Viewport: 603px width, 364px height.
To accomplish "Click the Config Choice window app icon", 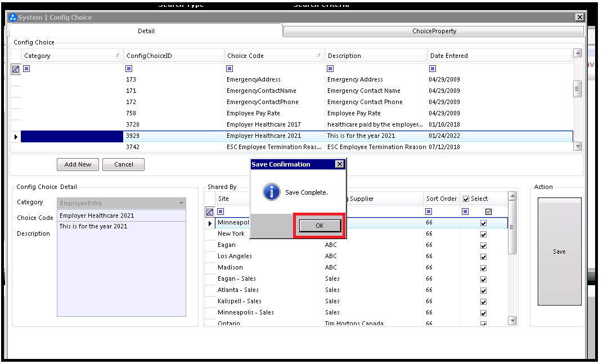I will 13,17.
